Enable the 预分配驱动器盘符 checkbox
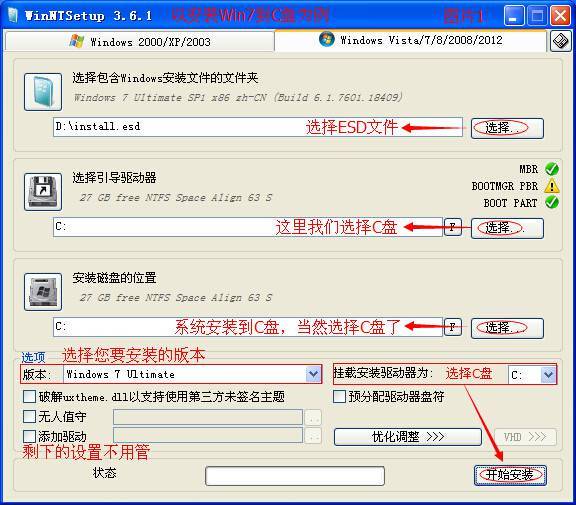 tap(339, 397)
